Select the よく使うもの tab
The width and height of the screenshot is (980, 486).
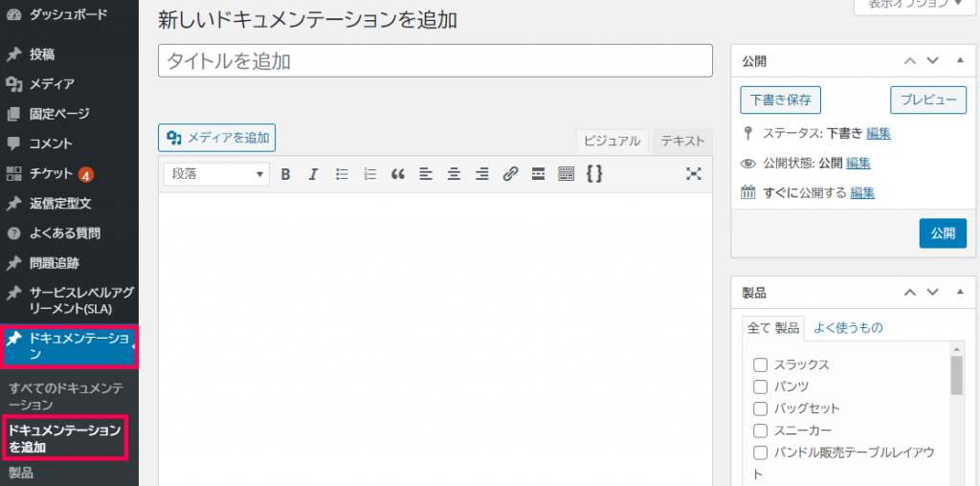click(x=848, y=328)
